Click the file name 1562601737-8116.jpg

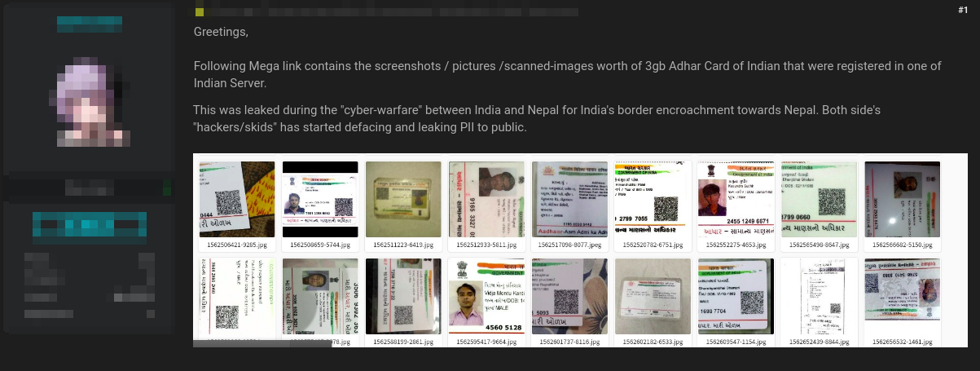coord(569,342)
